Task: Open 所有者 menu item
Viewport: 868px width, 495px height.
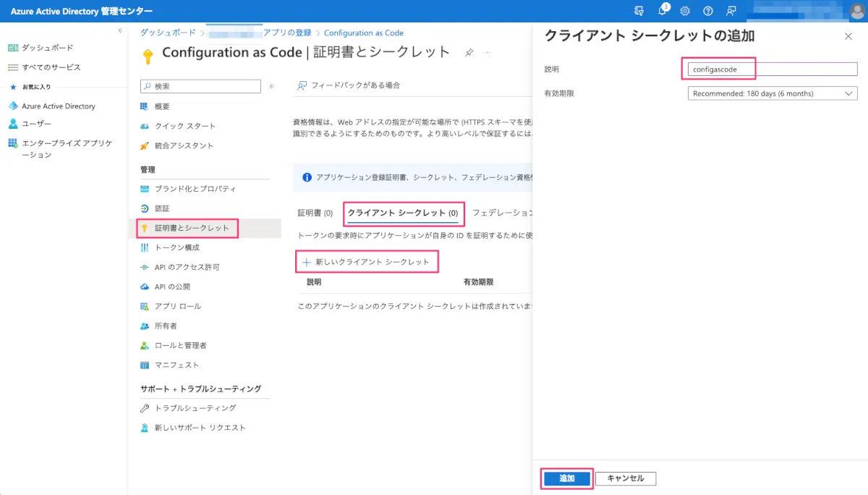Action: pos(166,326)
